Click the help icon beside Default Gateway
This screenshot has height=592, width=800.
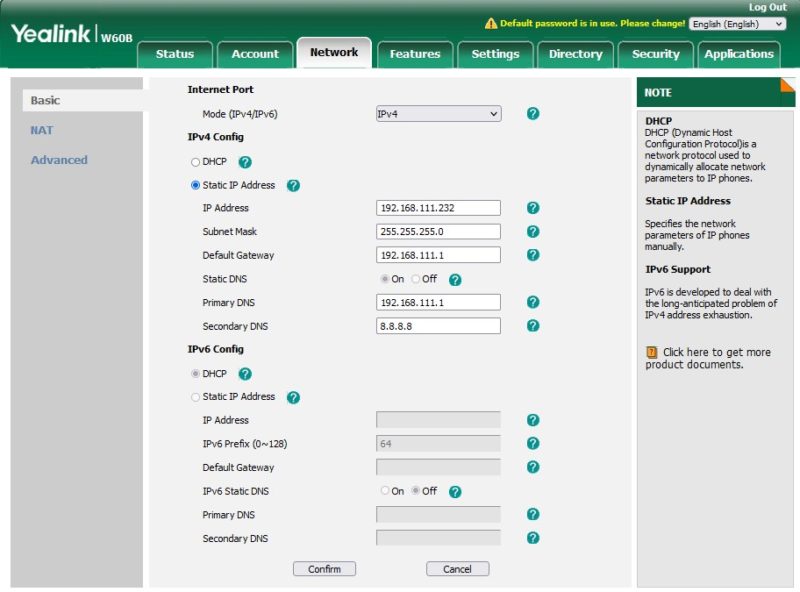pyautogui.click(x=533, y=255)
